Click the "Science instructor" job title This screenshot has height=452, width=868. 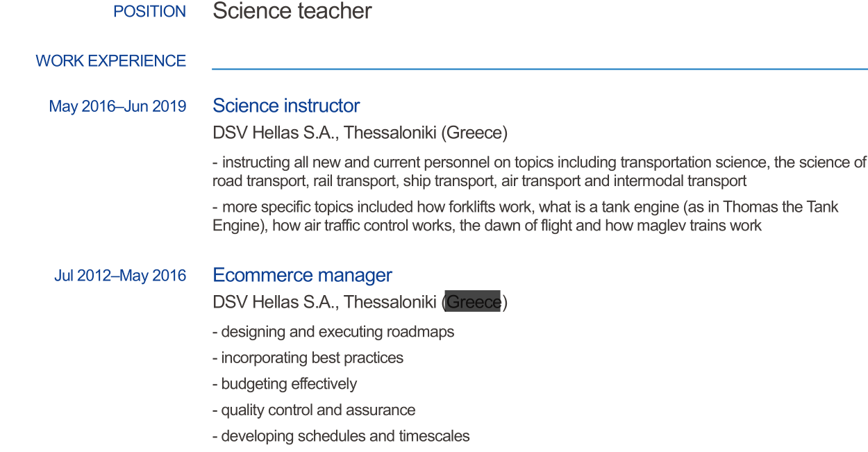[x=286, y=106]
